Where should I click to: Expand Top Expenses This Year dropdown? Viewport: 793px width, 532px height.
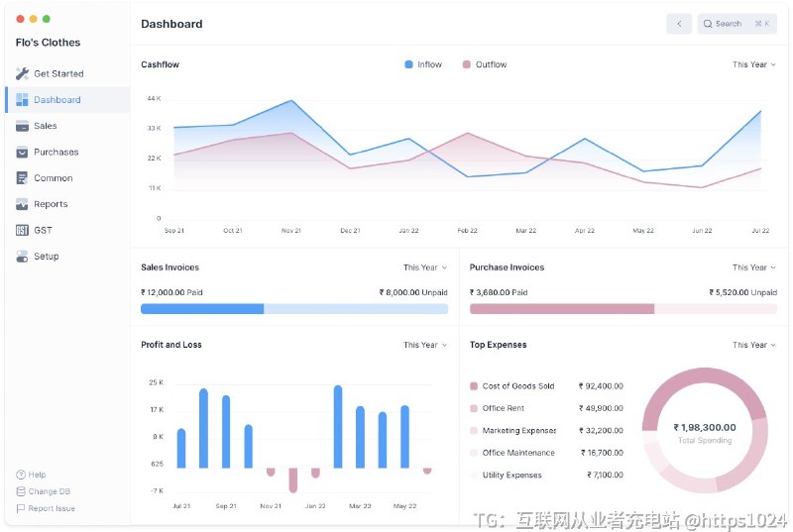click(x=753, y=345)
